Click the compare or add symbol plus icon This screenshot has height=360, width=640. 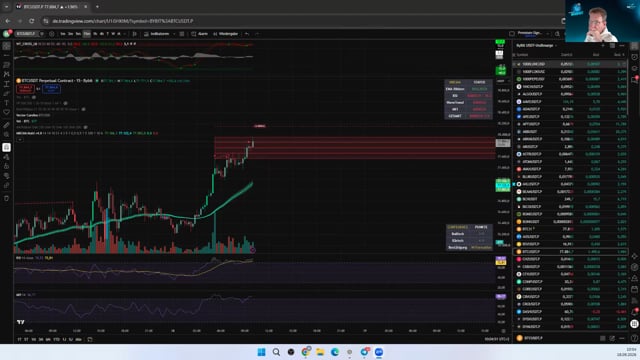pyautogui.click(x=51, y=34)
